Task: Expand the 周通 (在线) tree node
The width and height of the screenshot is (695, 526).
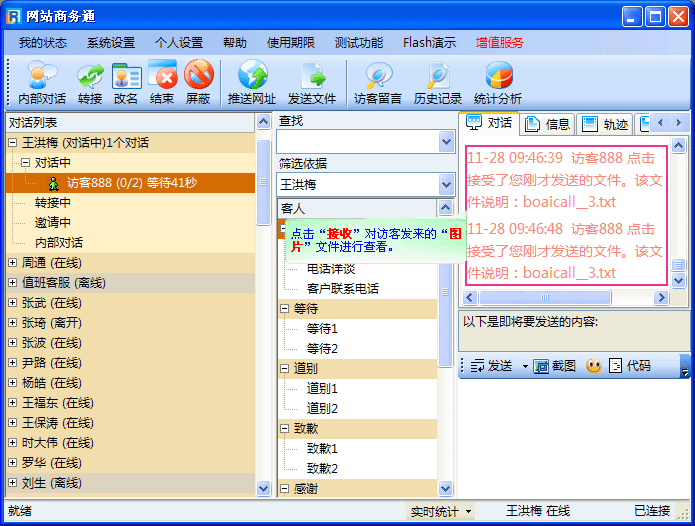Action: click(x=12, y=263)
